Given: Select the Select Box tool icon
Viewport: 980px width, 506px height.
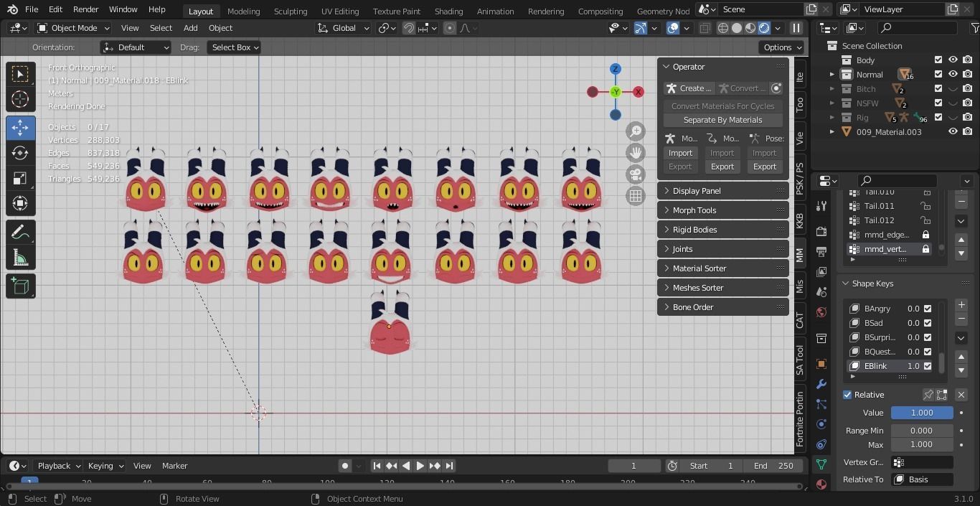Looking at the screenshot, I should pyautogui.click(x=21, y=74).
